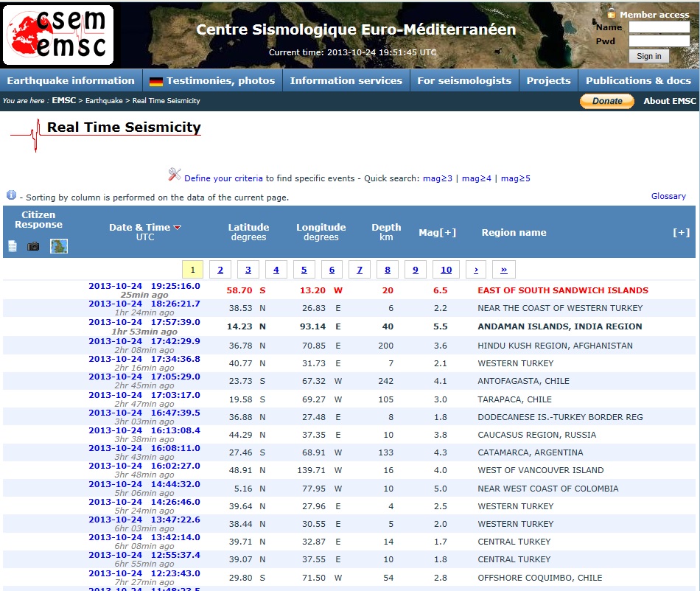Expand extra columns with the far-right [+]
This screenshot has height=591, width=700.
click(x=682, y=233)
